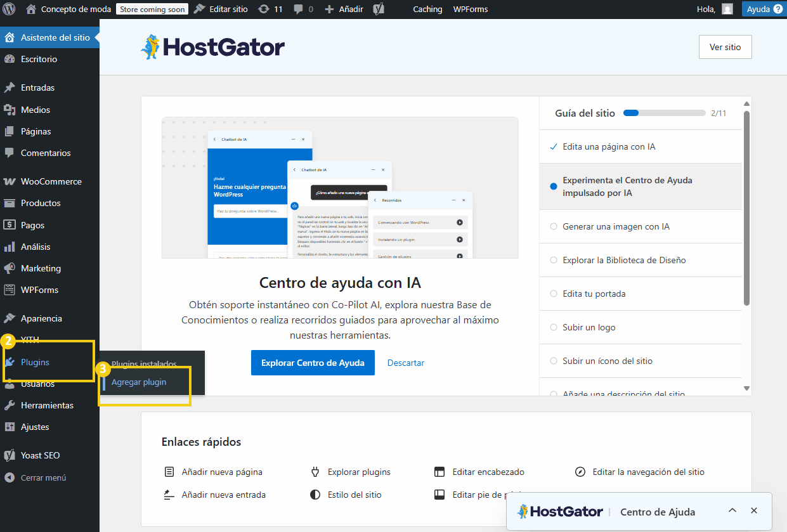Click the home icon beside Concepto de moda
787x532 pixels.
point(31,9)
